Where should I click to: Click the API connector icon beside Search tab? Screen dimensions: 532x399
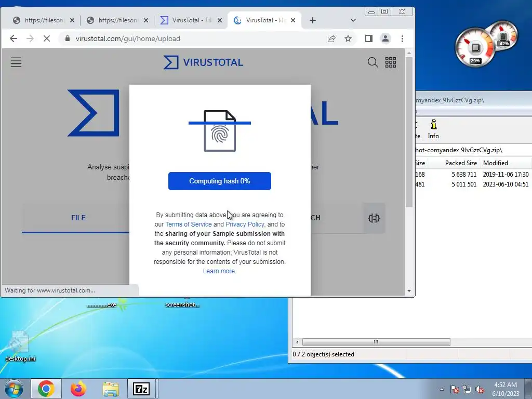pos(374,218)
